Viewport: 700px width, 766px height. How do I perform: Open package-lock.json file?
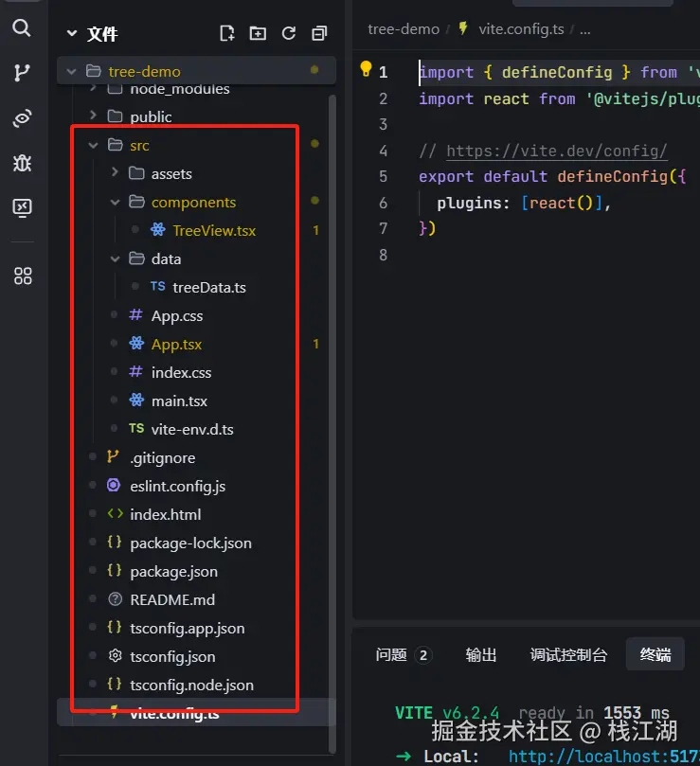[190, 543]
